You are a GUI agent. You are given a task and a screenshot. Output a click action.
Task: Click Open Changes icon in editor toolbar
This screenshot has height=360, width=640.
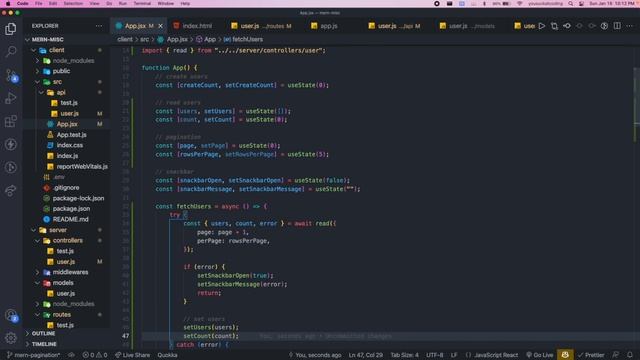pyautogui.click(x=554, y=26)
